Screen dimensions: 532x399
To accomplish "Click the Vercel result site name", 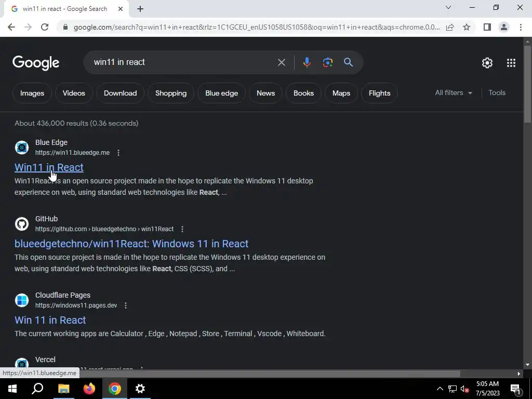I will [45, 360].
